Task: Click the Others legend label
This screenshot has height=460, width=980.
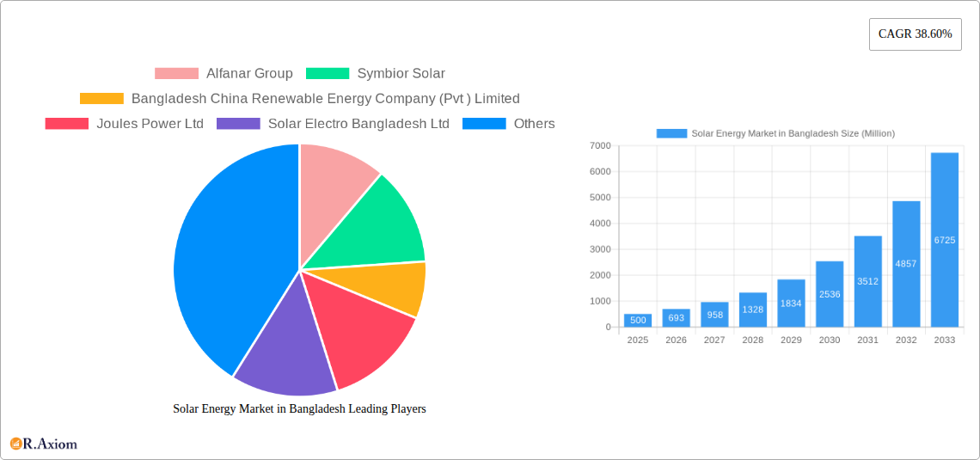Action: click(535, 124)
